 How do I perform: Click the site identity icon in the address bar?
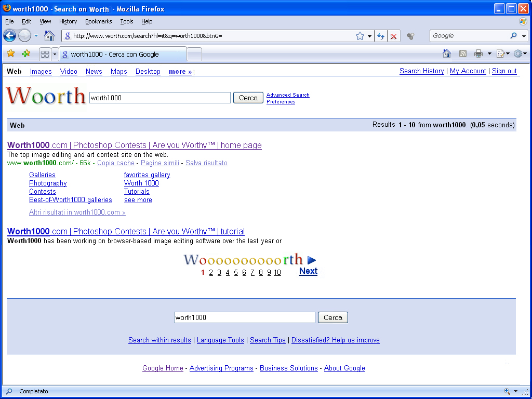click(67, 36)
